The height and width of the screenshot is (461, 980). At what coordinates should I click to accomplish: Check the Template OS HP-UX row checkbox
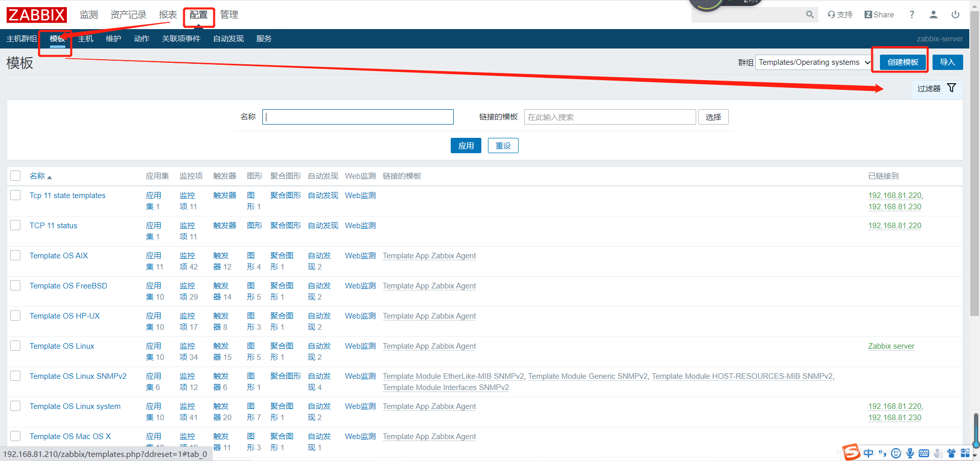pos(15,316)
